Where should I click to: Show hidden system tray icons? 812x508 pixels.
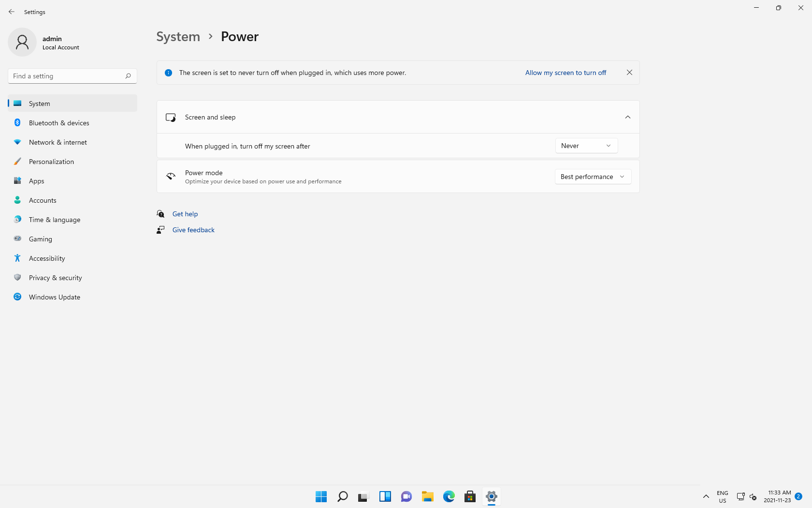tap(706, 496)
